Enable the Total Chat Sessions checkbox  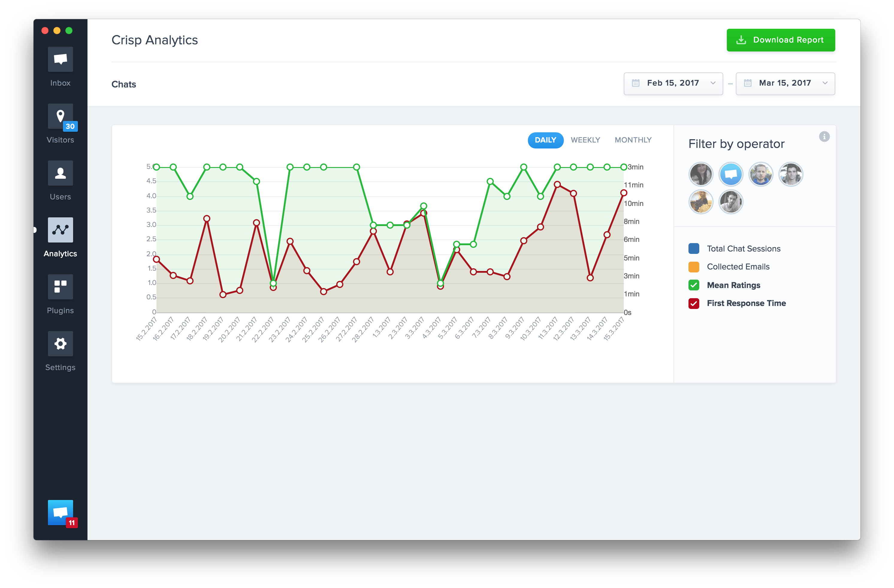pyautogui.click(x=694, y=248)
